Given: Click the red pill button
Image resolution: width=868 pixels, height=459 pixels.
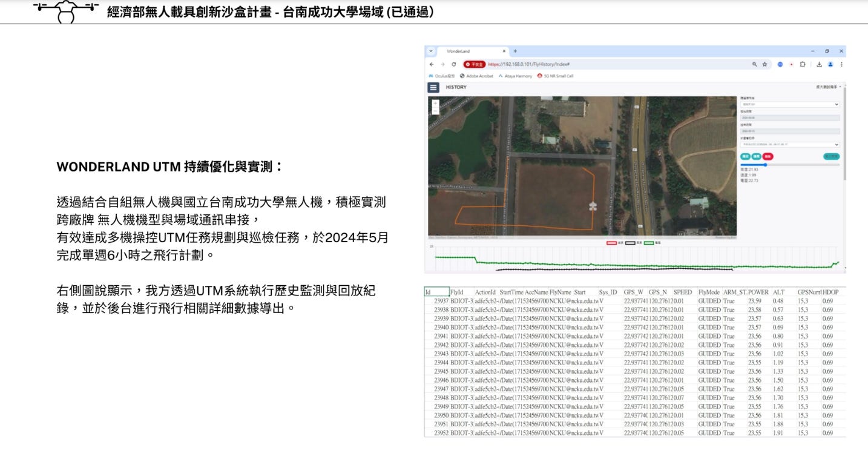Looking at the screenshot, I should click(x=768, y=156).
